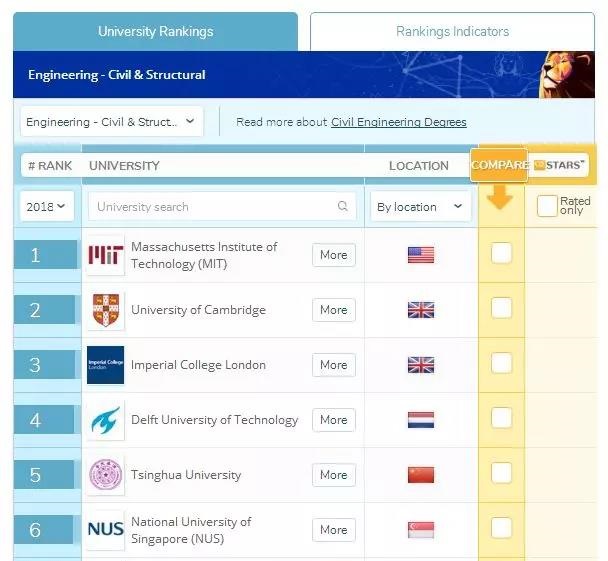Click the UK flag beside Imperial College London

click(x=421, y=365)
